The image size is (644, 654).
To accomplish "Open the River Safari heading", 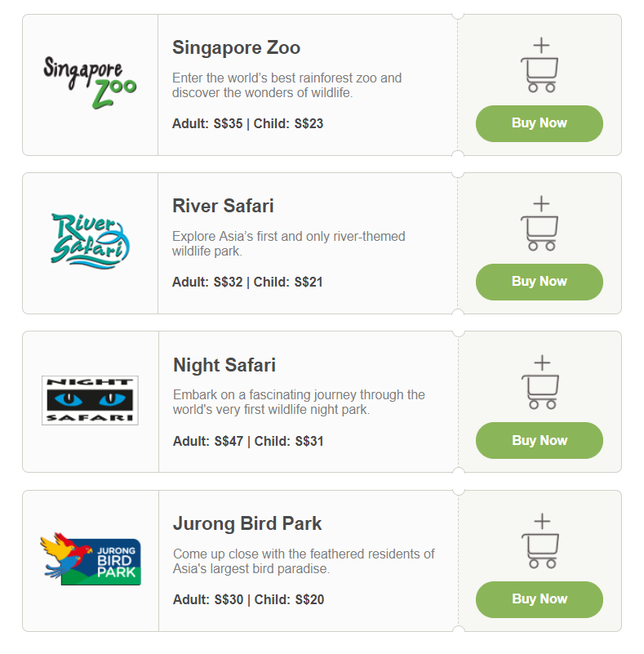I will 223,206.
